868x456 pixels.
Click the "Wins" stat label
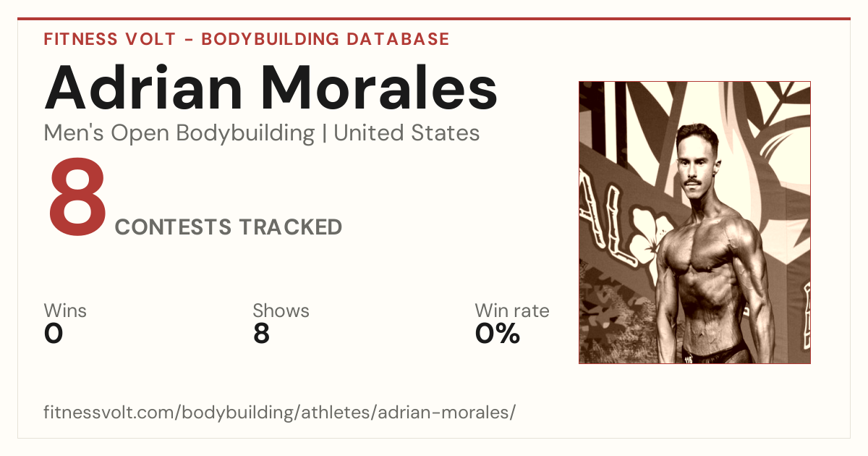coord(65,311)
